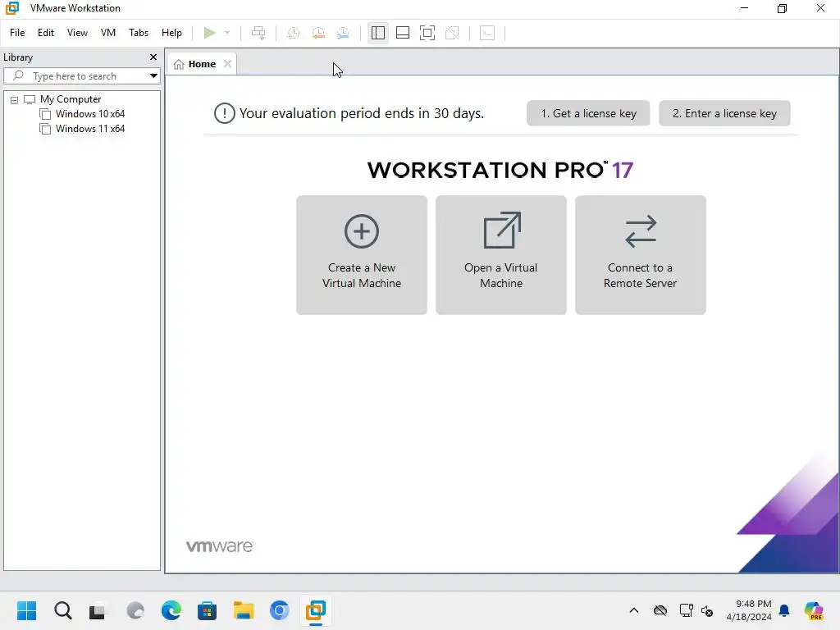Open the File menu
Screen dimensions: 840x630
tap(17, 33)
